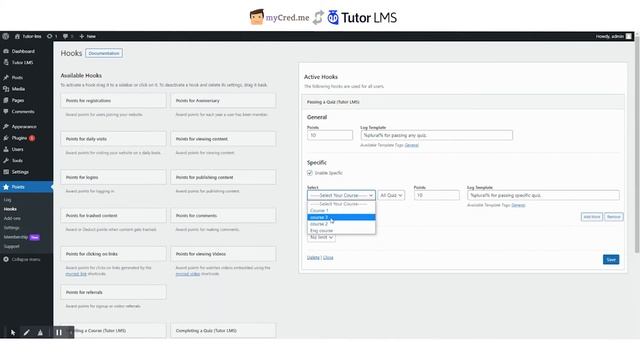
Task: Open the No limit dropdown
Action: (x=321, y=238)
